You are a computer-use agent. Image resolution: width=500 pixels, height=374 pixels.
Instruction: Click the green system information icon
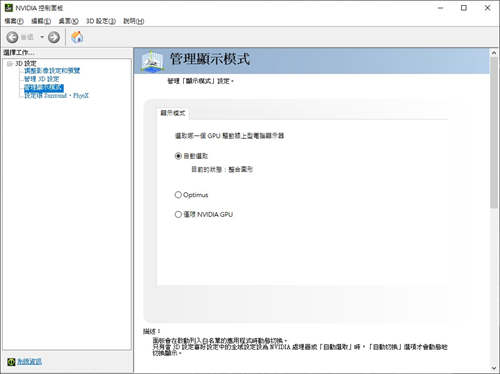(x=11, y=361)
